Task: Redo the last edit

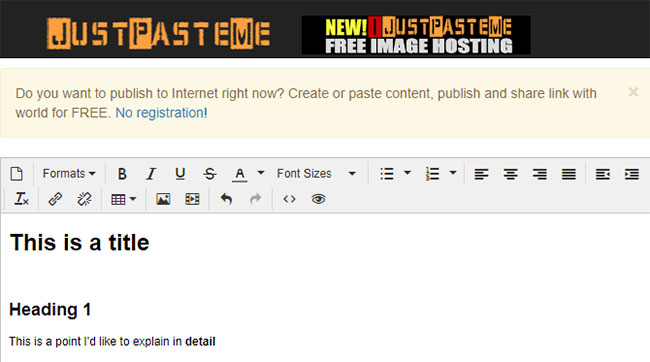Action: (255, 199)
